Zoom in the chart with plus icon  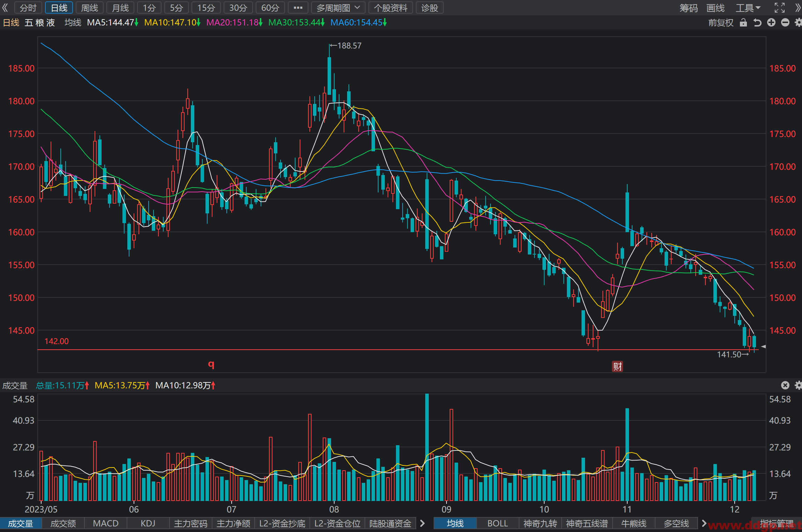click(771, 23)
